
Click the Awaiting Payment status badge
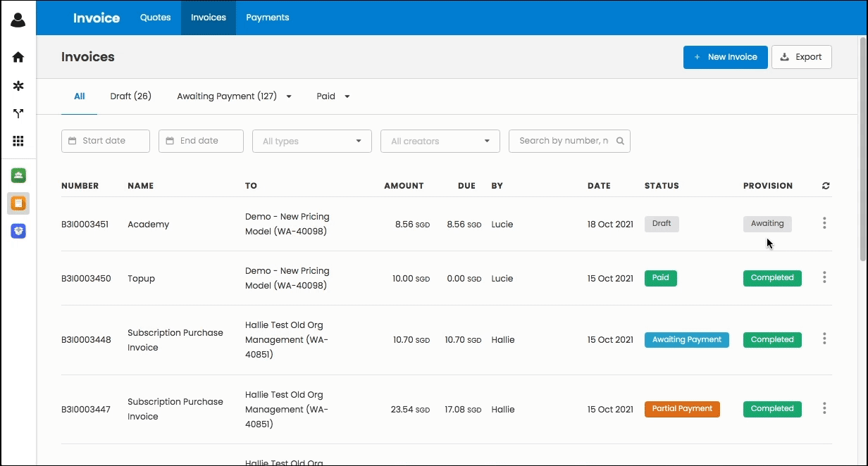pos(687,340)
